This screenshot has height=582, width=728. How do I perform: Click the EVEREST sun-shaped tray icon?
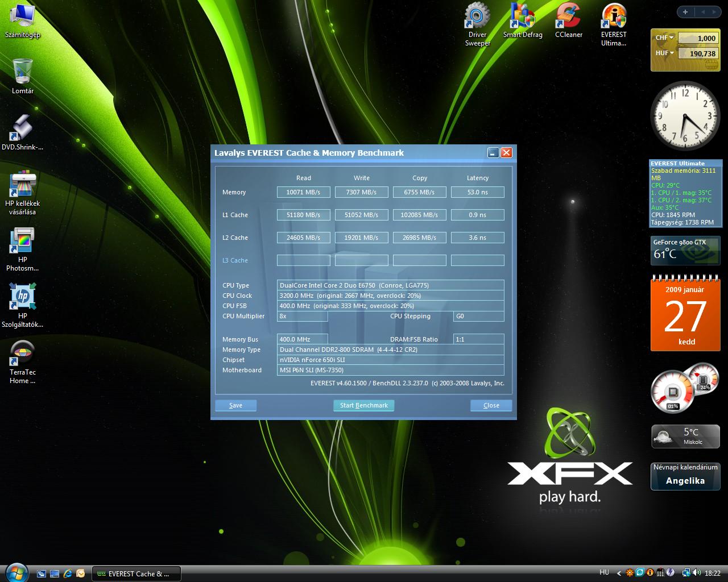(630, 573)
